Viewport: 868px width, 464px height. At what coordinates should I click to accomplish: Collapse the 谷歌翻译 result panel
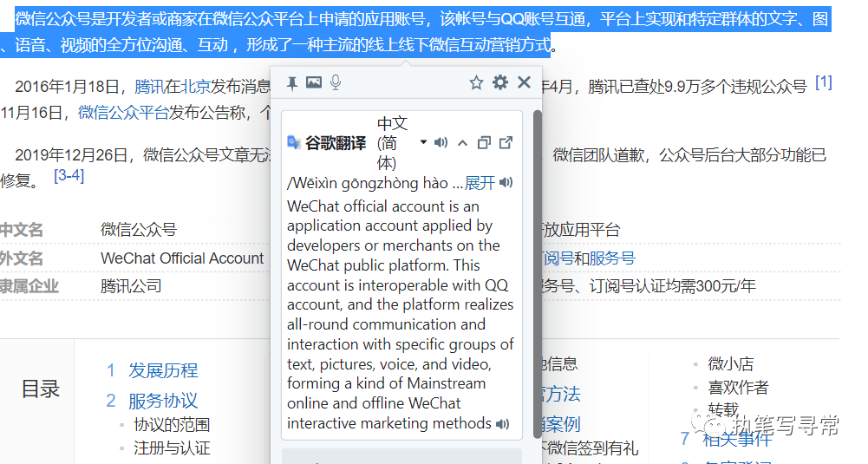coord(462,143)
